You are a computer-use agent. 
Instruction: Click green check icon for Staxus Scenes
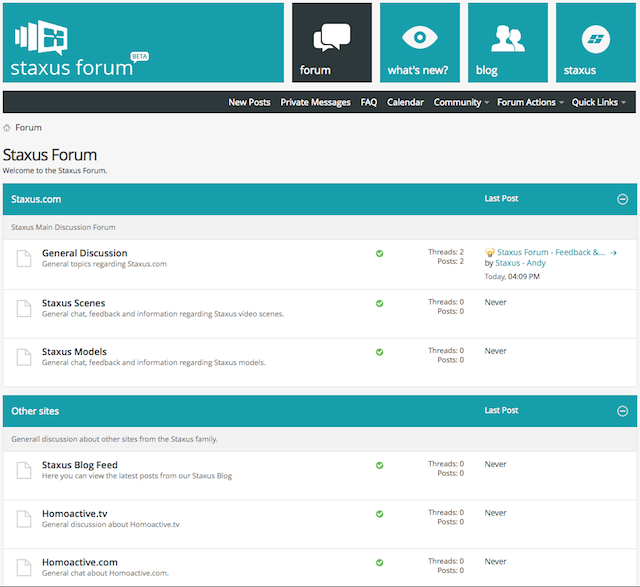coord(380,303)
